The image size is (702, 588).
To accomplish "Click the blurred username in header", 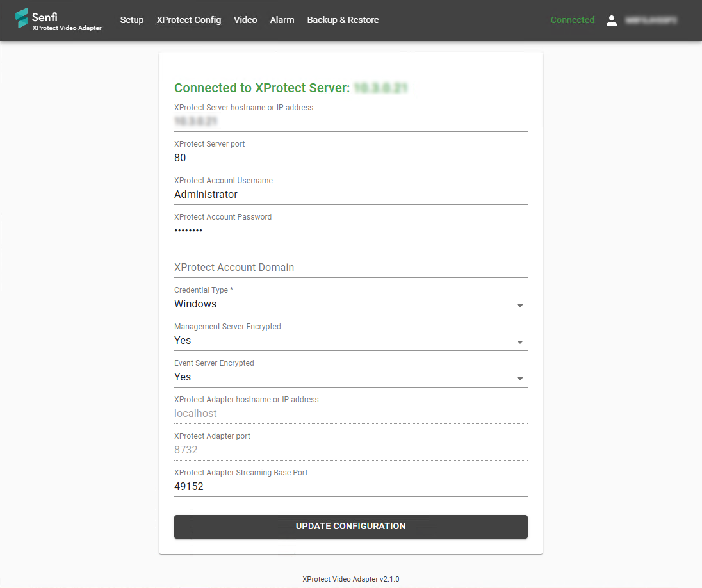I will 651,20.
